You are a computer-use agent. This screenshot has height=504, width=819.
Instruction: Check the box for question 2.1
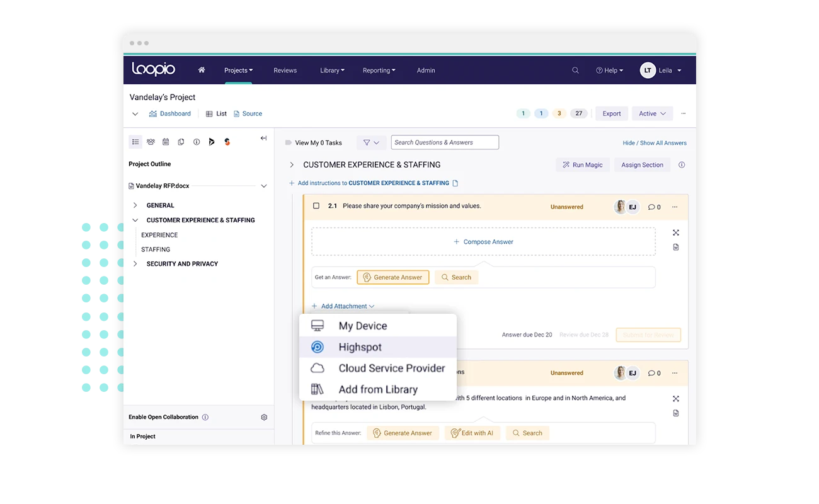tap(316, 206)
